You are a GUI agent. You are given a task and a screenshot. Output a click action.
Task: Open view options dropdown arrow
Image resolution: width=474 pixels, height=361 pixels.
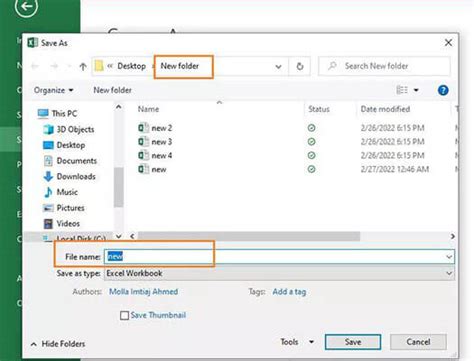coord(416,90)
